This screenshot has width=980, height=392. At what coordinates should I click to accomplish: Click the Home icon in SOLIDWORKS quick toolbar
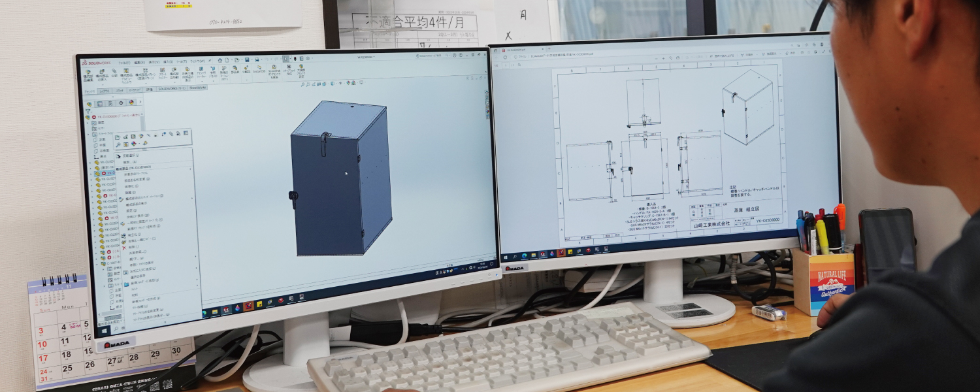point(220,61)
